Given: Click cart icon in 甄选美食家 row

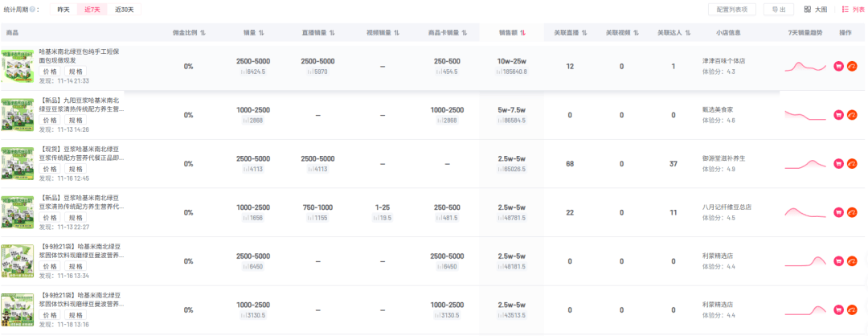Looking at the screenshot, I should [839, 115].
